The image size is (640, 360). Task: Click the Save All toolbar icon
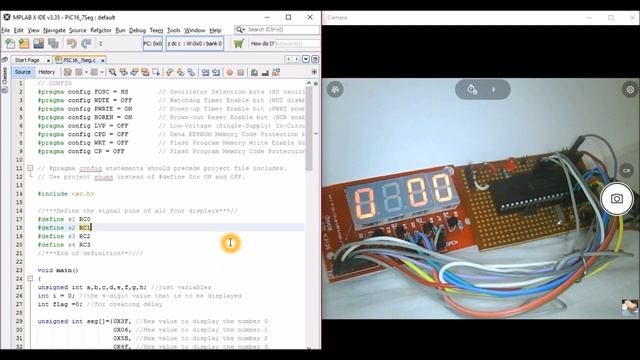[53, 44]
